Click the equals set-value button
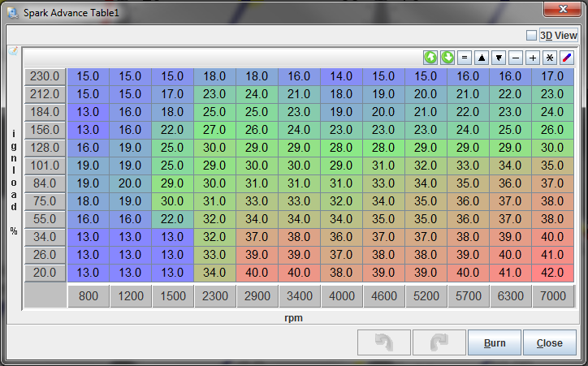This screenshot has width=588, height=366. pyautogui.click(x=465, y=58)
